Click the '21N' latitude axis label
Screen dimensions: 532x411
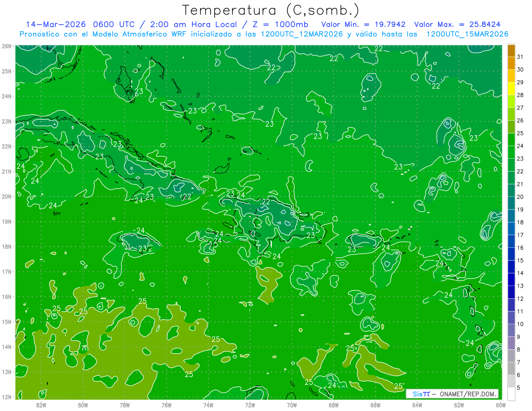[x=6, y=171]
